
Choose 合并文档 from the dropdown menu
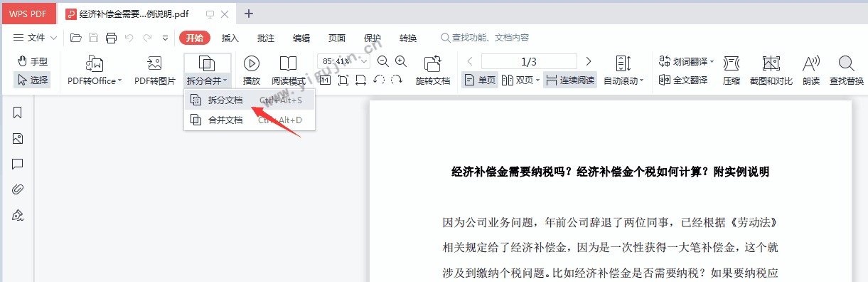click(250, 120)
